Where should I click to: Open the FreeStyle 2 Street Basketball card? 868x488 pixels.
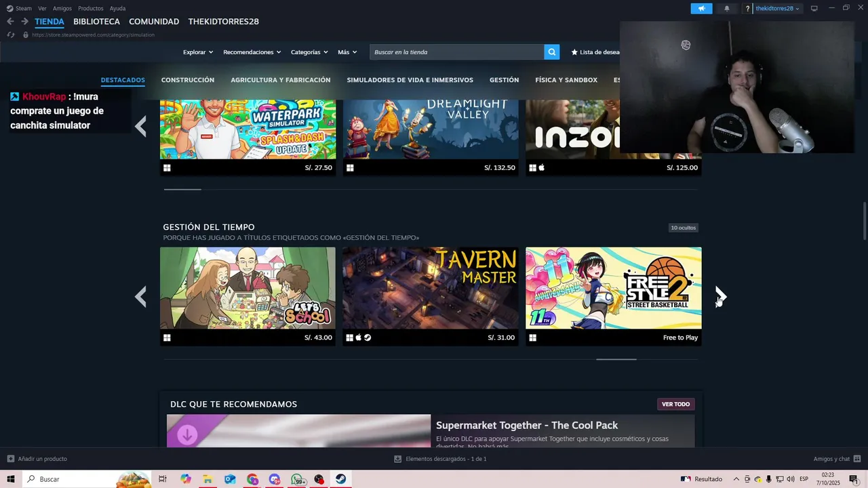pos(614,296)
